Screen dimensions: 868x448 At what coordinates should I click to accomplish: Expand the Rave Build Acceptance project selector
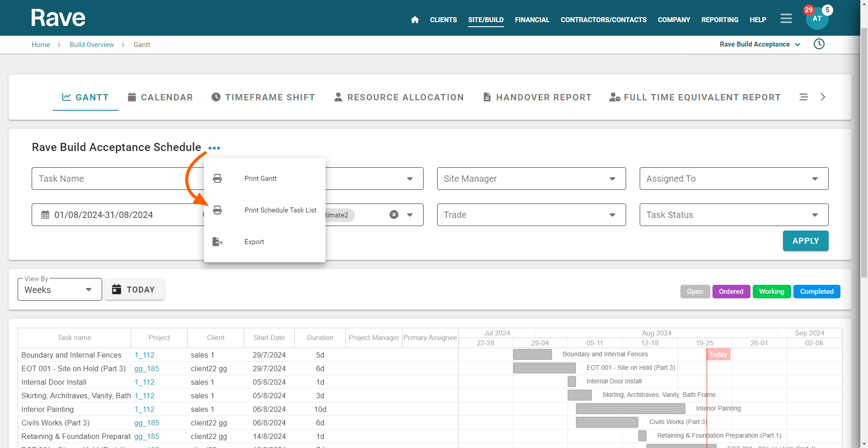pos(760,44)
